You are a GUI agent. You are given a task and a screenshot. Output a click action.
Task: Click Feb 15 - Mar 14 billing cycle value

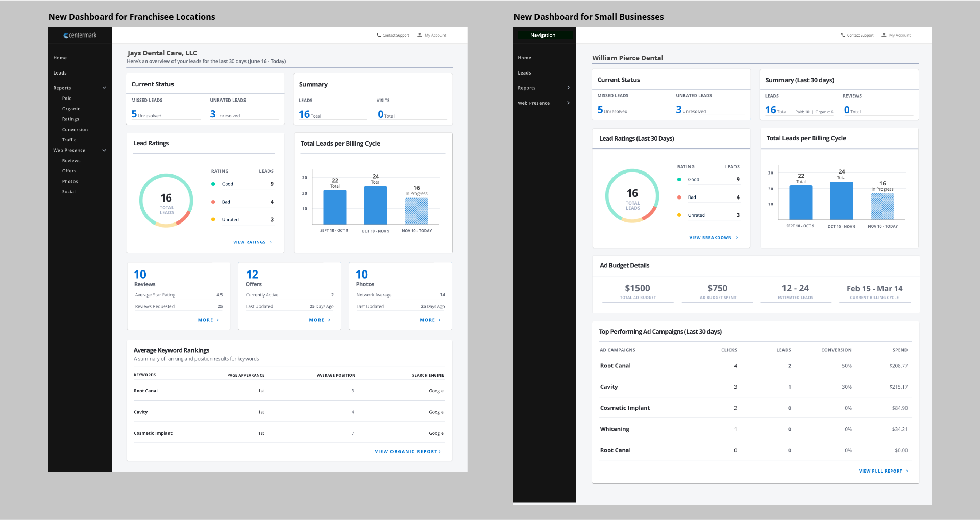tap(874, 289)
